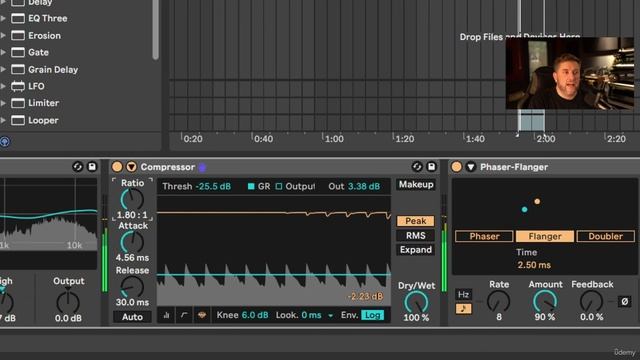Select Erosion device icon
The width and height of the screenshot is (640, 360).
point(18,36)
